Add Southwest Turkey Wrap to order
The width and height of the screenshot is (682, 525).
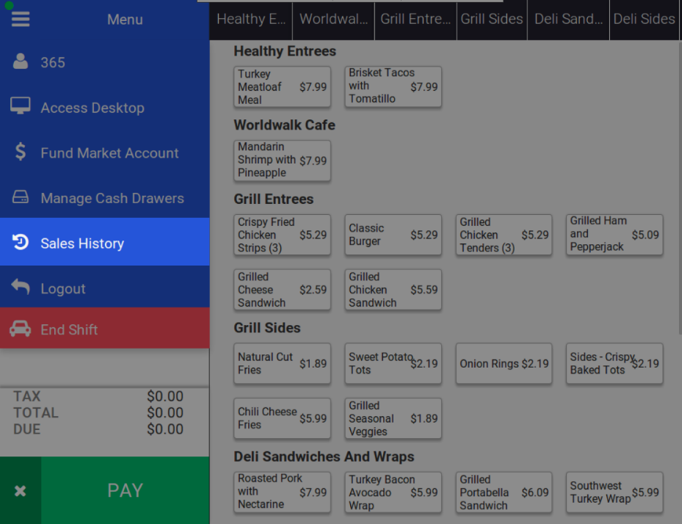tap(614, 492)
